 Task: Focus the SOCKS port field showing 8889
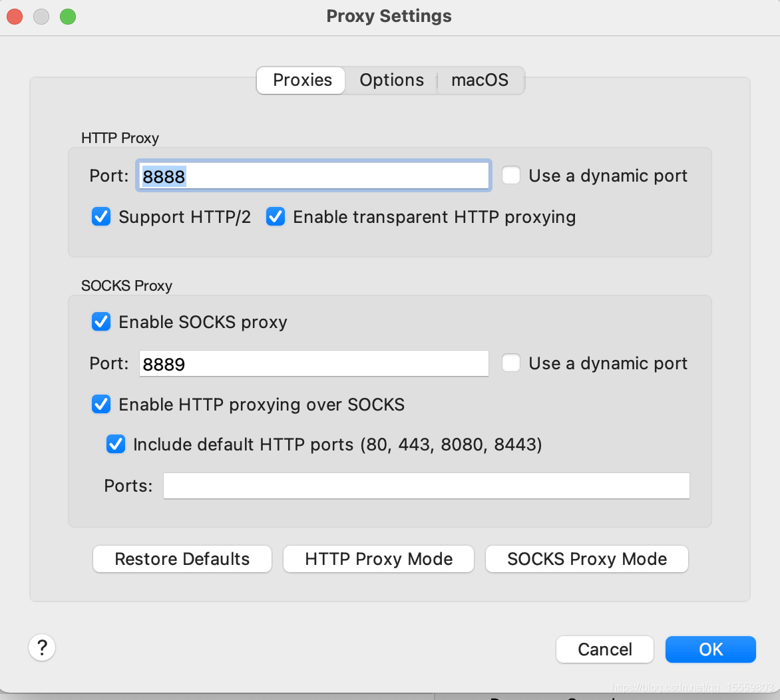tap(313, 364)
